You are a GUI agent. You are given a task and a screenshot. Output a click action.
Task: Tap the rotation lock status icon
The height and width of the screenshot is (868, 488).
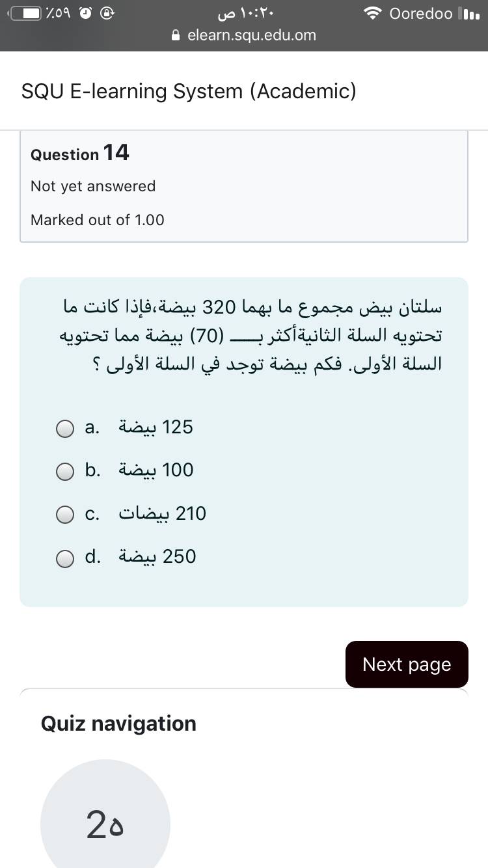tap(108, 14)
